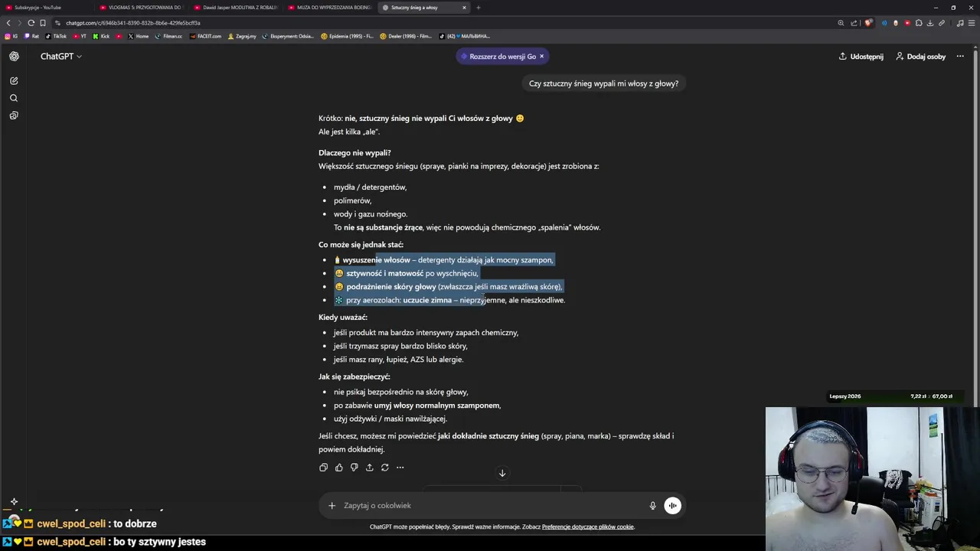Open new chat from ChatGPT sidebar
Screen dimensions: 980x551
coord(14,80)
